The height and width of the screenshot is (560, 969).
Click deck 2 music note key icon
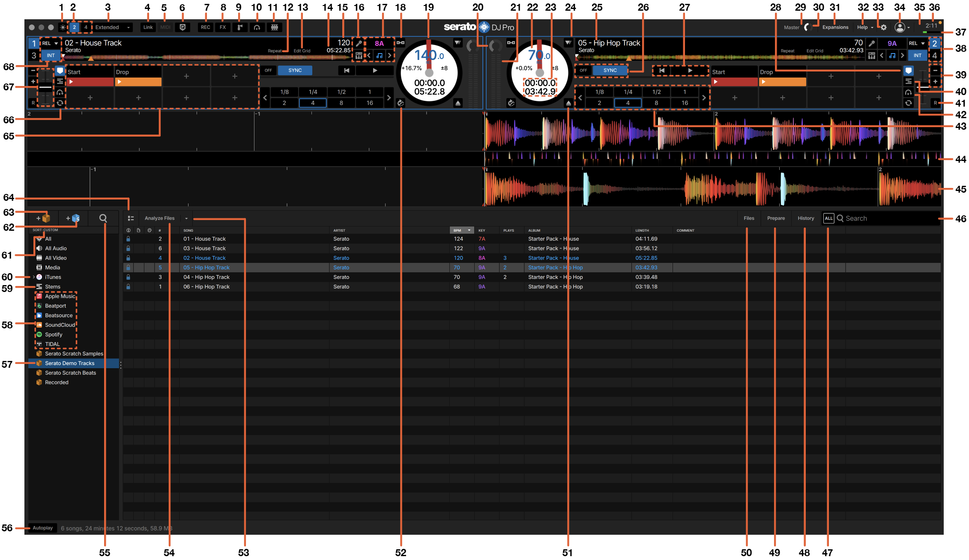(x=892, y=56)
